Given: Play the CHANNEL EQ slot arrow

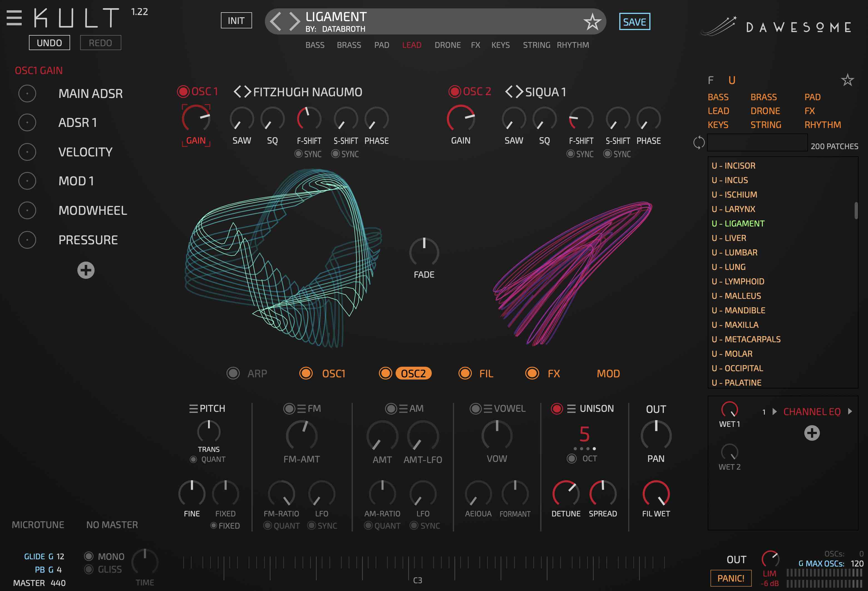Looking at the screenshot, I should pos(774,412).
